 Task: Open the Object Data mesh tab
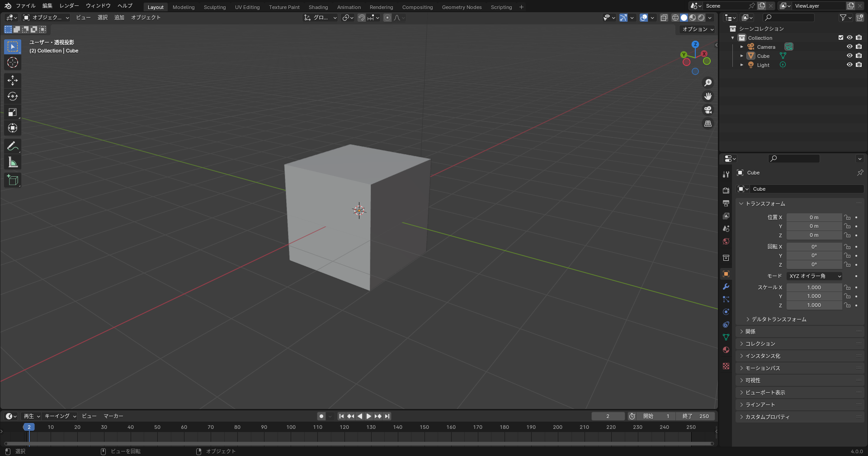[x=726, y=337]
